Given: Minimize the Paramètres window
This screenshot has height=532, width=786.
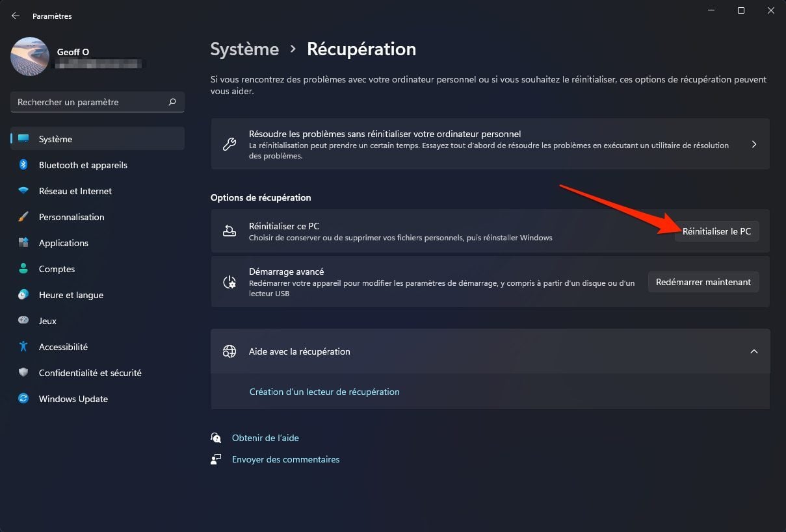Looking at the screenshot, I should click(711, 10).
